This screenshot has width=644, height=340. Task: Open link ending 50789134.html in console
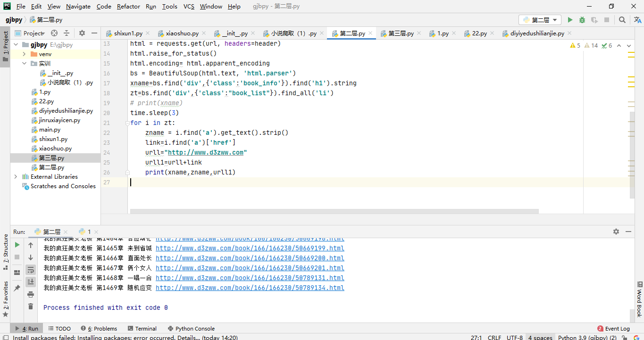point(250,288)
